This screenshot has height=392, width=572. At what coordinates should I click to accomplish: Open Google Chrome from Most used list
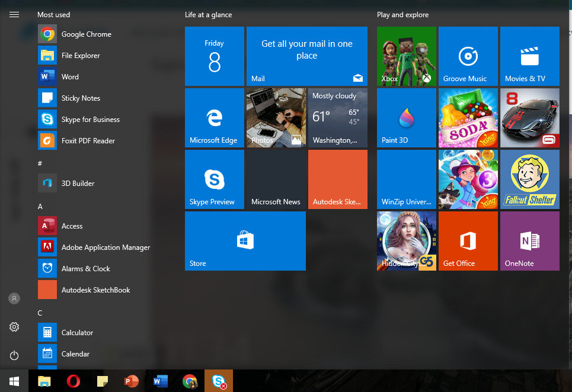pyautogui.click(x=95, y=34)
